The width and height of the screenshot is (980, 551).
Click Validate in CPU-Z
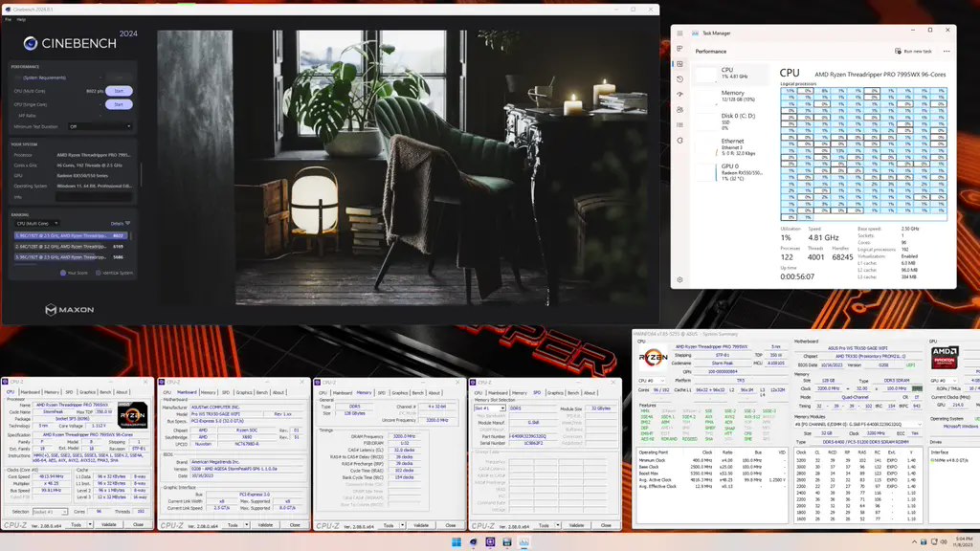108,524
